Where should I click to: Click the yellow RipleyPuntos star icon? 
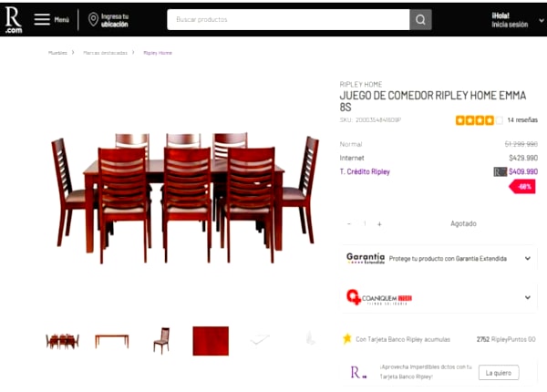click(347, 338)
